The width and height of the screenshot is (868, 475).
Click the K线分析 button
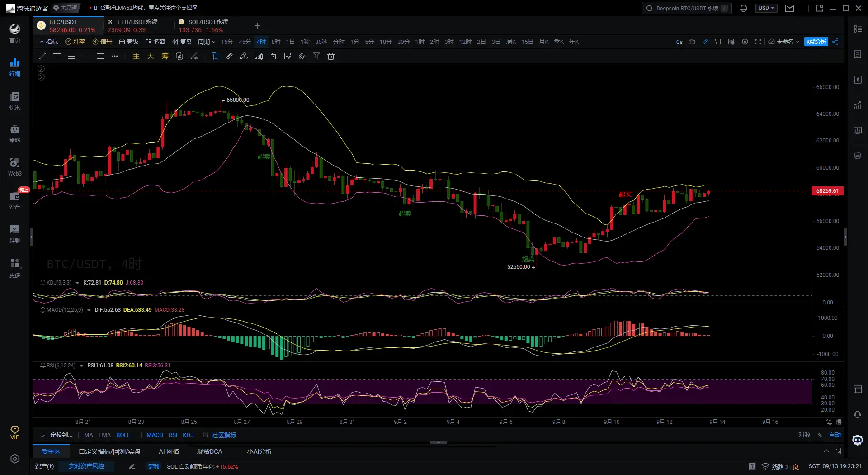(x=816, y=42)
